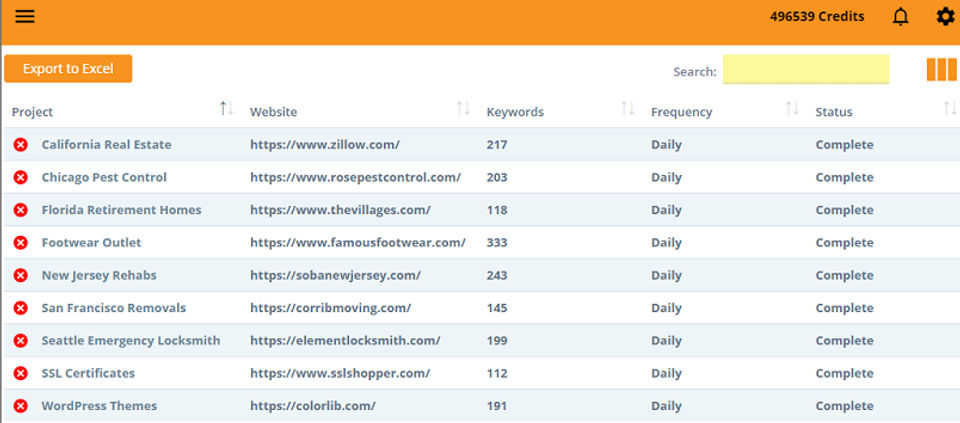Delete the San Francisco Removals project

click(x=21, y=308)
